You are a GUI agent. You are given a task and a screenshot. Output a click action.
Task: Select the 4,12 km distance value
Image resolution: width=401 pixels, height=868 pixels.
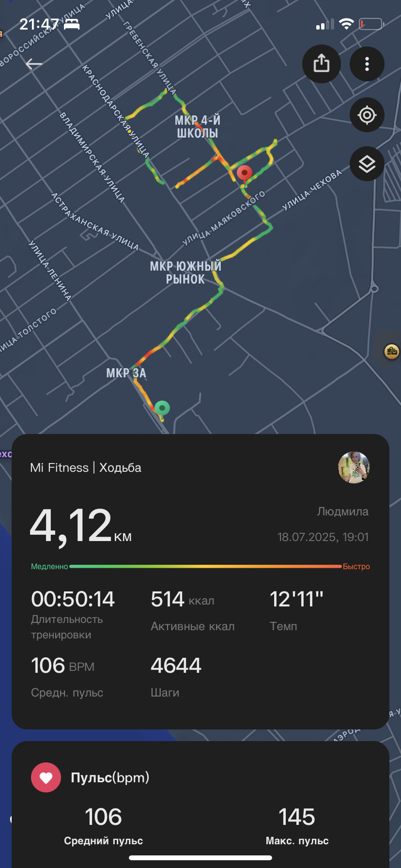pyautogui.click(x=81, y=526)
